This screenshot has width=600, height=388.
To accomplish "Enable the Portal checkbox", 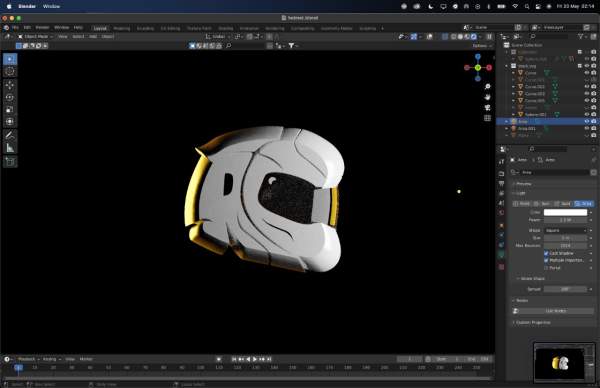I will coord(546,268).
